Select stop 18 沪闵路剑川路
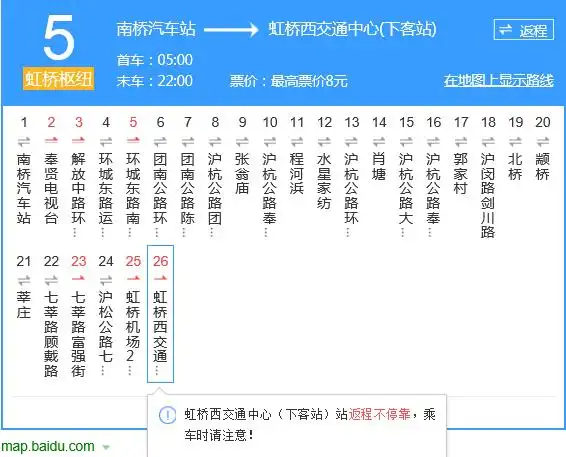 coord(488,195)
